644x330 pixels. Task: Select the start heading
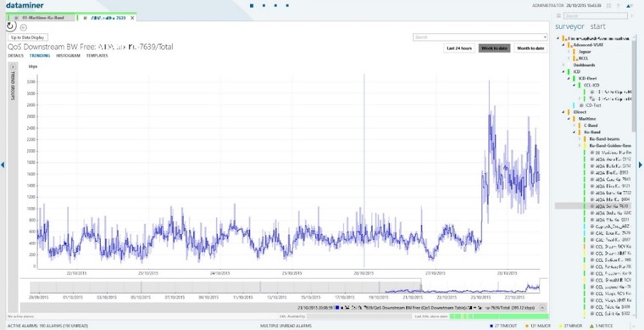click(x=598, y=26)
